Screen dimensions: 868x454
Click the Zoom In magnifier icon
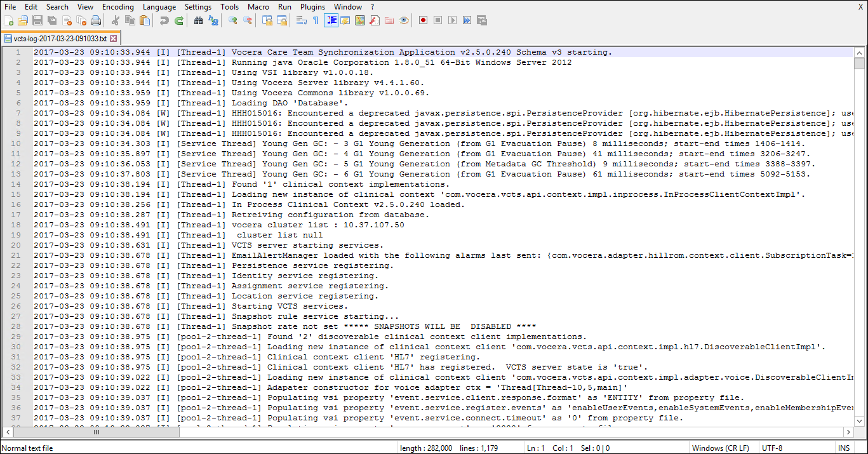(233, 20)
